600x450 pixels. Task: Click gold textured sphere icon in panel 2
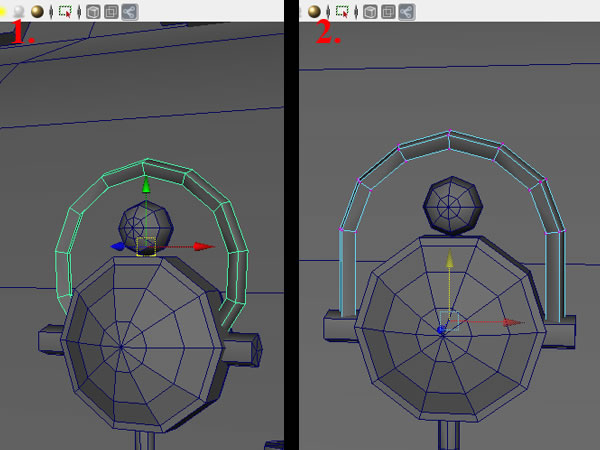tap(314, 11)
